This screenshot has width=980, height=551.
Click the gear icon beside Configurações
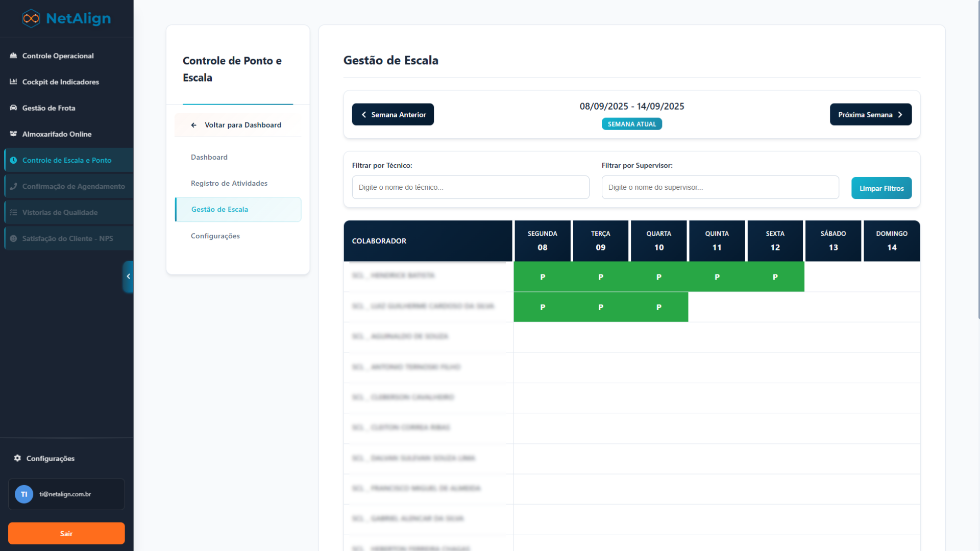click(17, 458)
